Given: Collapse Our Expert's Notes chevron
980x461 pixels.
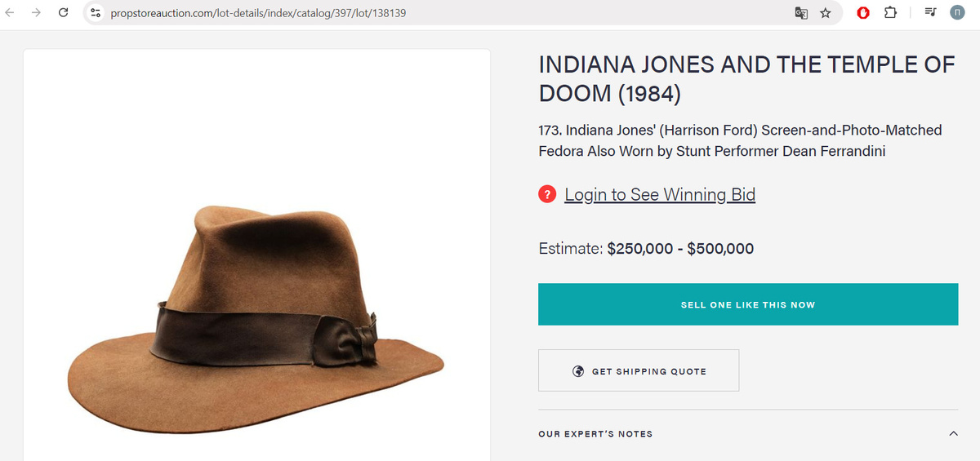Looking at the screenshot, I should click(951, 434).
